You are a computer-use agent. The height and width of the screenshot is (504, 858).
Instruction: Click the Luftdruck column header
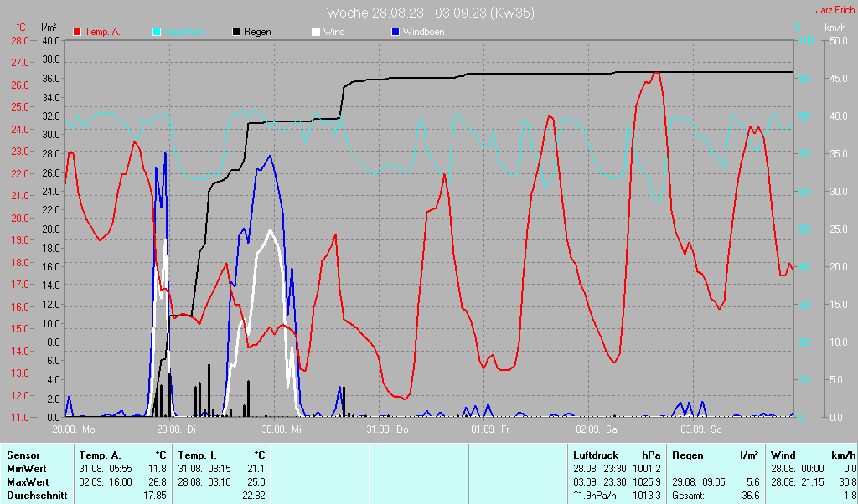click(596, 455)
